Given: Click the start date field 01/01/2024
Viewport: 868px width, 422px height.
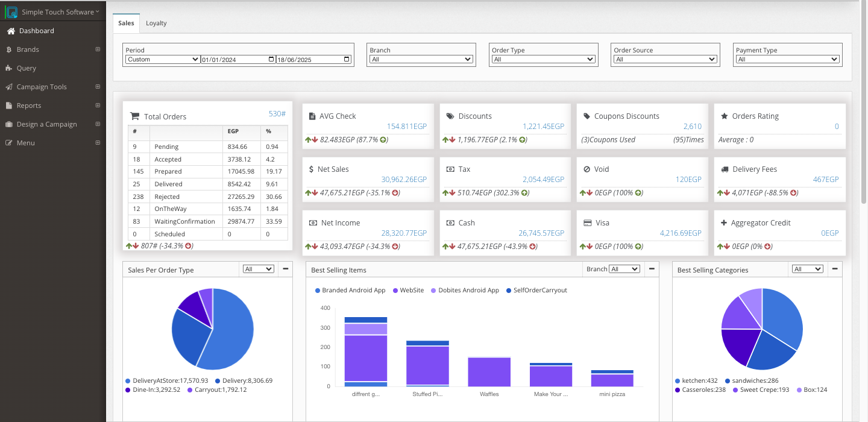Looking at the screenshot, I should [x=238, y=59].
